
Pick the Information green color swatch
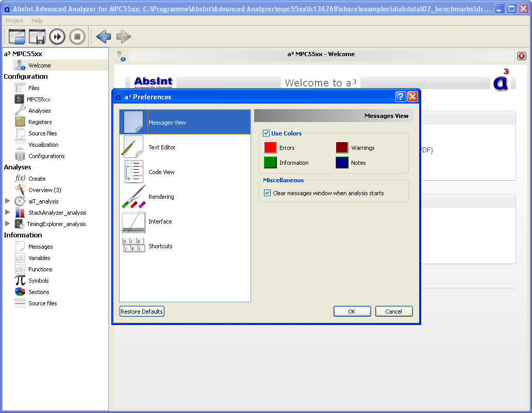pos(270,163)
